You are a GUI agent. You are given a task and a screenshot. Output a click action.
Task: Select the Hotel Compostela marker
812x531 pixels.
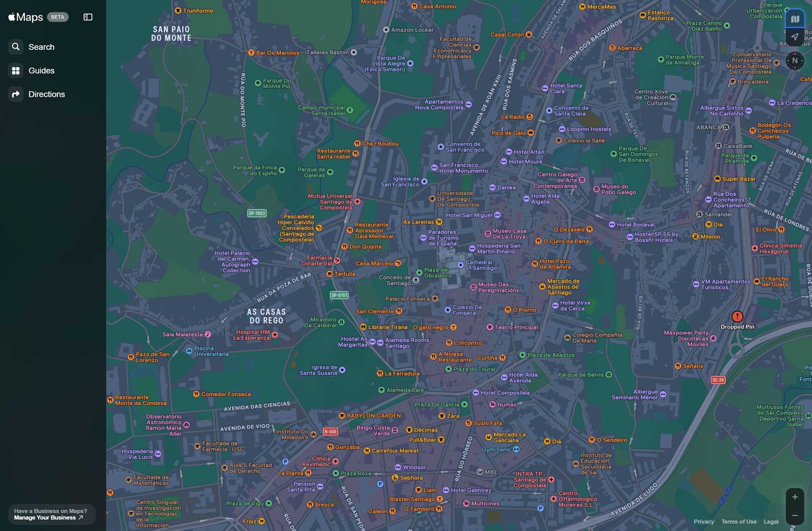point(476,393)
